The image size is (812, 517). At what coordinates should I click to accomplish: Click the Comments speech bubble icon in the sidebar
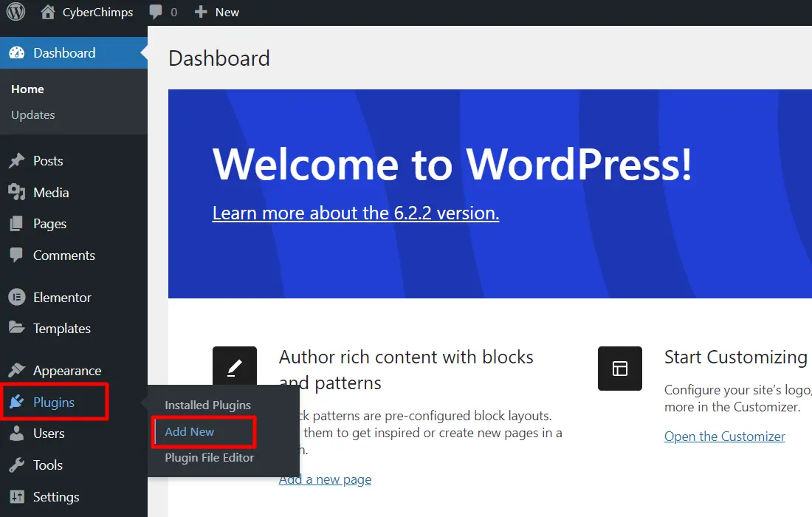(x=16, y=255)
